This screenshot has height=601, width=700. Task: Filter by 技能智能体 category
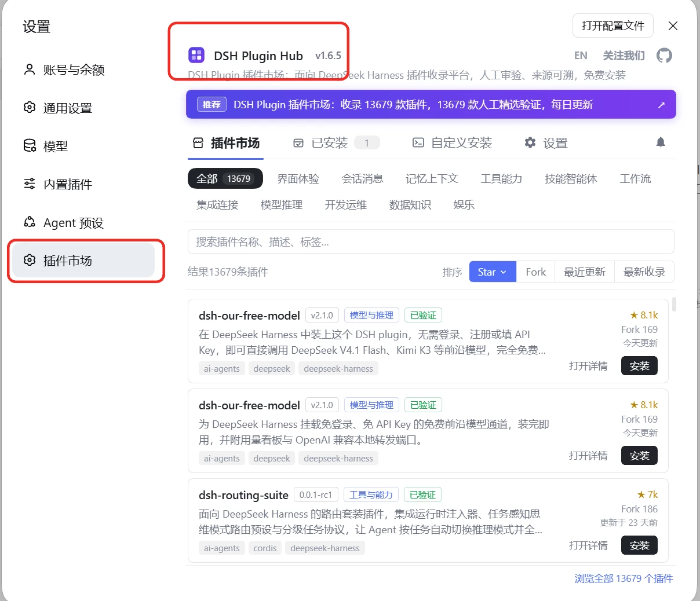(571, 179)
